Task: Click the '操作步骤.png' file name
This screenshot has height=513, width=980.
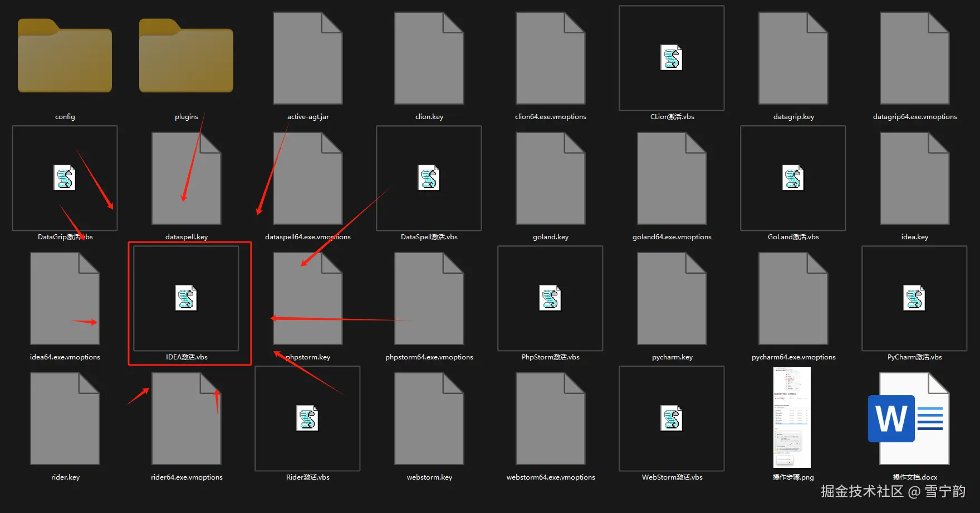Action: pos(793,477)
